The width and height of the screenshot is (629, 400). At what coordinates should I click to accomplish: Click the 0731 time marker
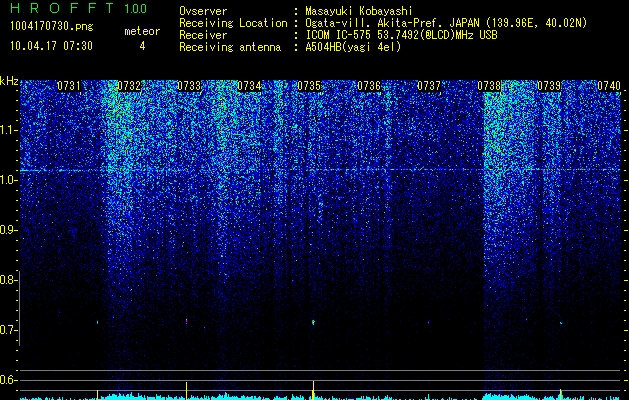[69, 86]
